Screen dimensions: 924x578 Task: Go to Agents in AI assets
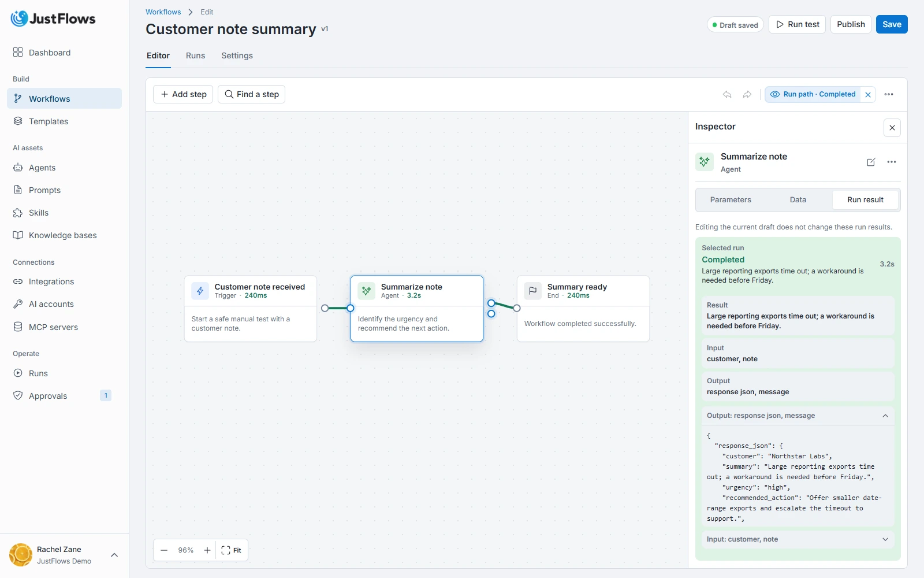(64, 168)
